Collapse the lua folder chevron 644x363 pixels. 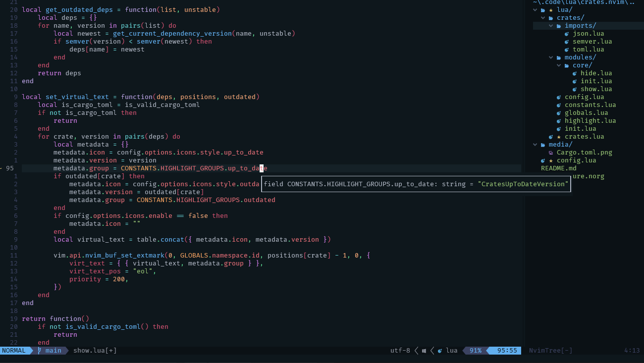[535, 10]
